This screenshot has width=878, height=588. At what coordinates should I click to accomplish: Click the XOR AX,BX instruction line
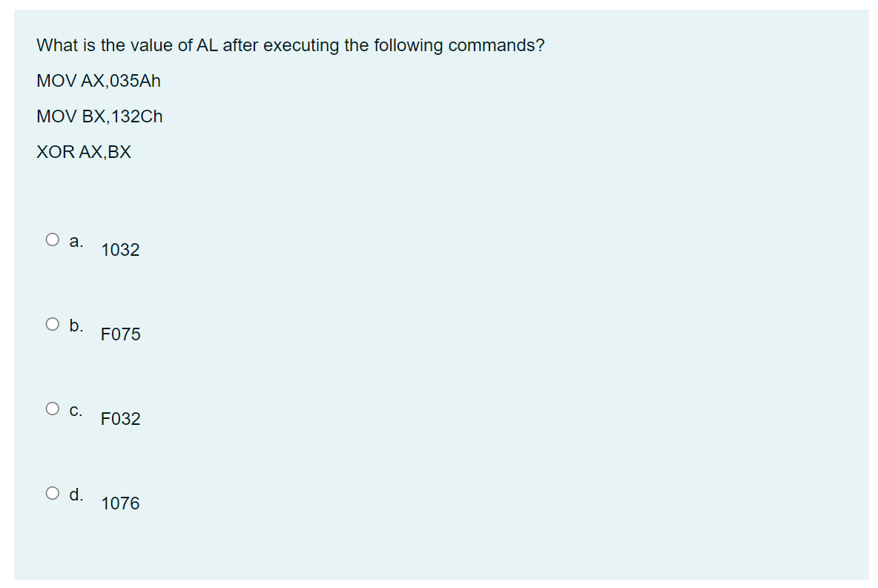point(84,152)
